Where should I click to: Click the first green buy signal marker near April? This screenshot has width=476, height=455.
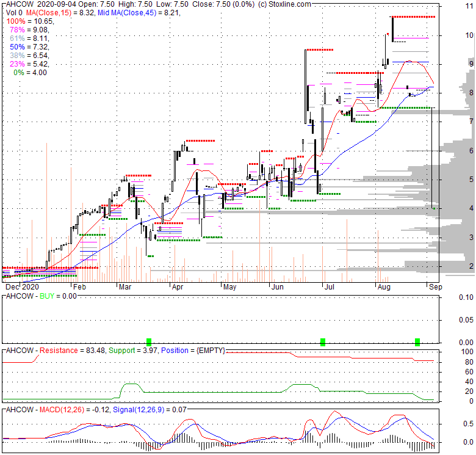pyautogui.click(x=149, y=342)
